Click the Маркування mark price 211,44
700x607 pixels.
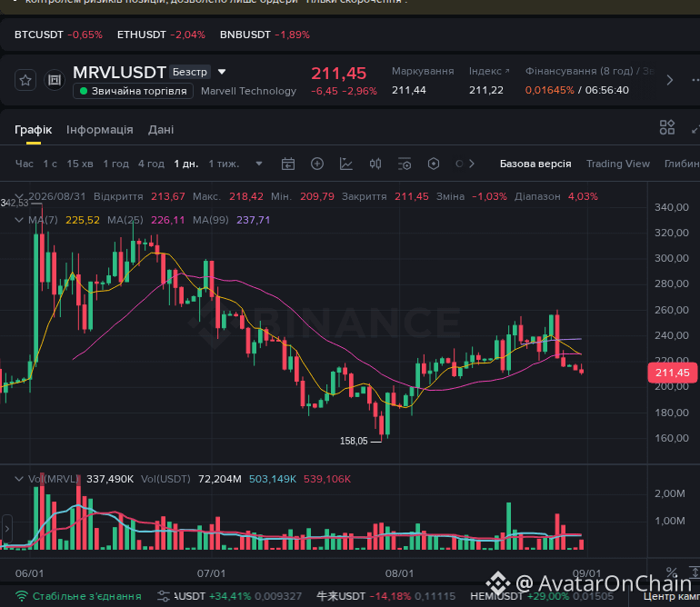tap(409, 90)
